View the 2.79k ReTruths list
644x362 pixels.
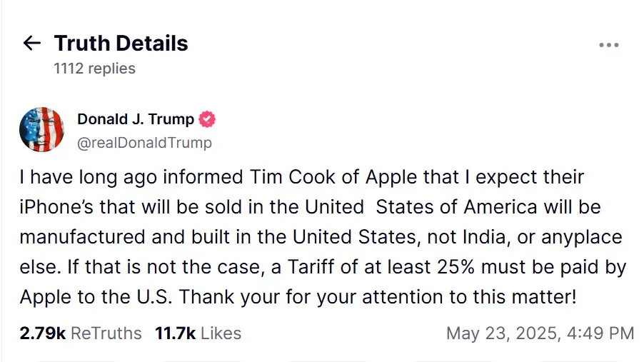coord(81,333)
